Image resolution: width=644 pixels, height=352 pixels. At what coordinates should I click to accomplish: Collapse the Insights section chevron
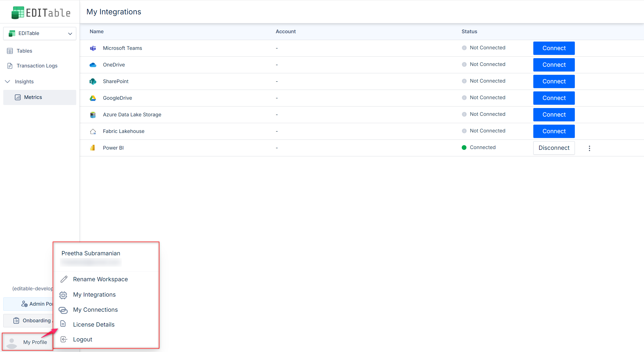coord(8,81)
